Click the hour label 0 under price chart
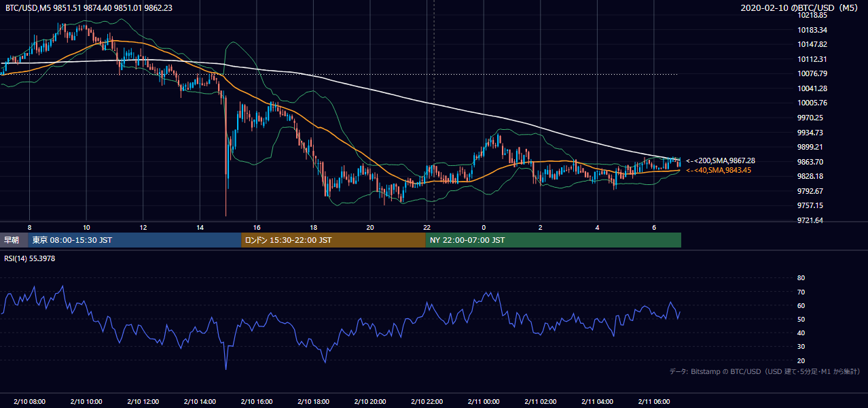The height and width of the screenshot is (408, 868). coord(484,227)
